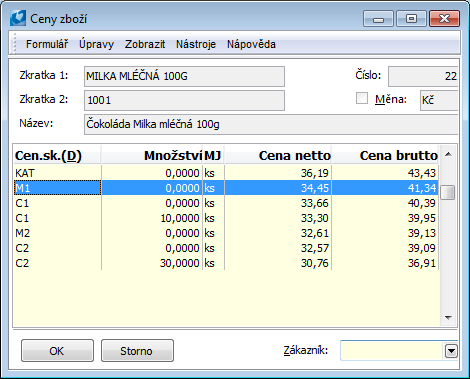Click brutto price 39,13
Screen dimensions: 470x379
point(422,233)
